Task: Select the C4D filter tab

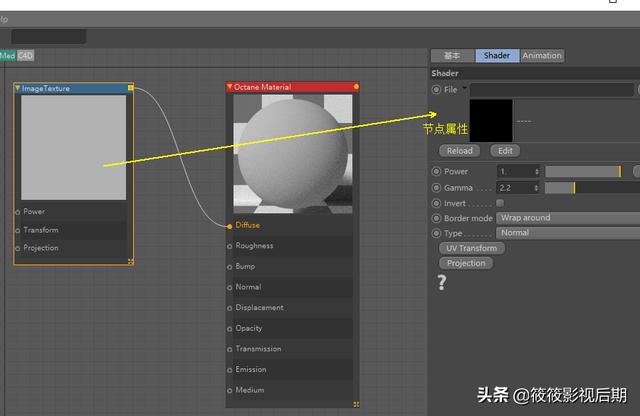Action: tap(25, 56)
